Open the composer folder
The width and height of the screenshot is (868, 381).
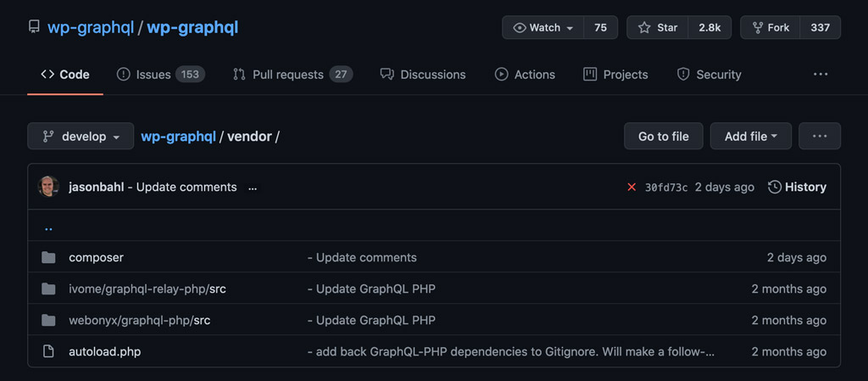[97, 257]
